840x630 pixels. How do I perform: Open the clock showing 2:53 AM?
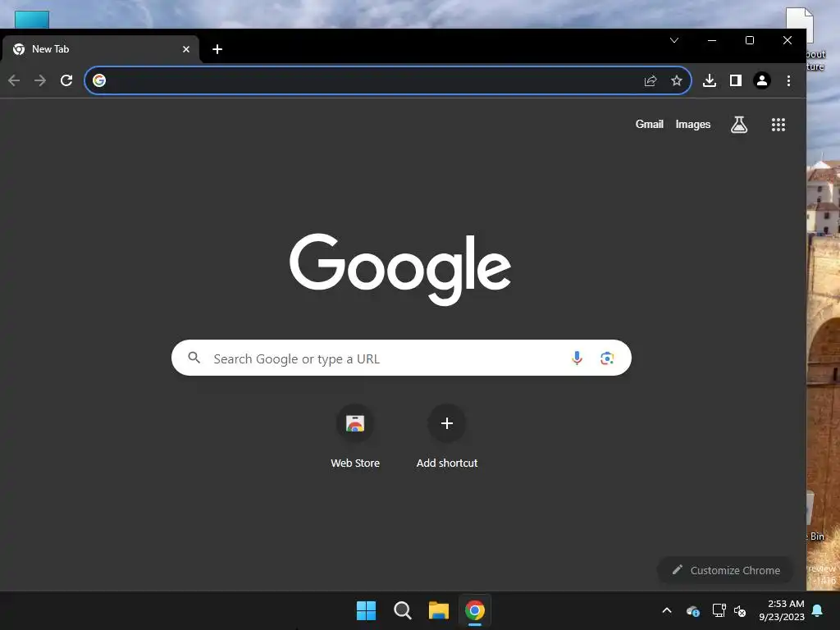pyautogui.click(x=782, y=610)
